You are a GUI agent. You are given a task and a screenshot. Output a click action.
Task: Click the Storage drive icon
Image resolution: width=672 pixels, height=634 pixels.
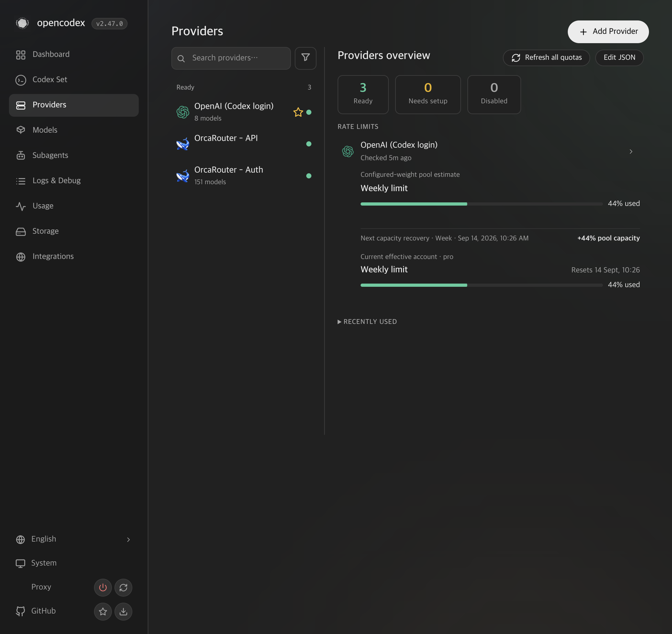(x=20, y=231)
